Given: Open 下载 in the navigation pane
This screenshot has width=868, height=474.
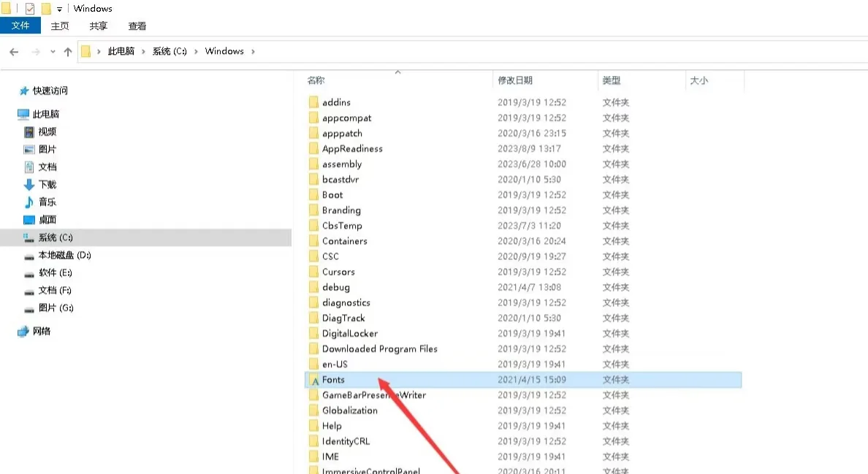Looking at the screenshot, I should click(47, 185).
